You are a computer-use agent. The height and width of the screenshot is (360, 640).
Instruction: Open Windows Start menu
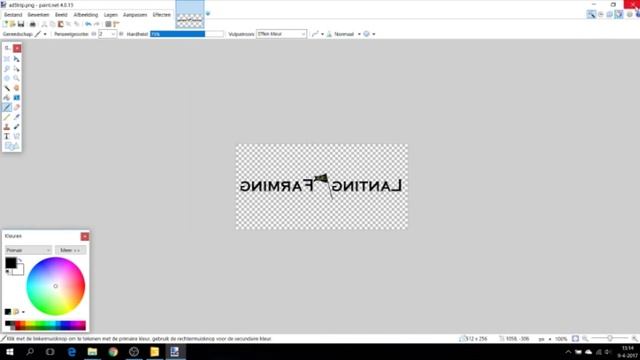point(9,352)
